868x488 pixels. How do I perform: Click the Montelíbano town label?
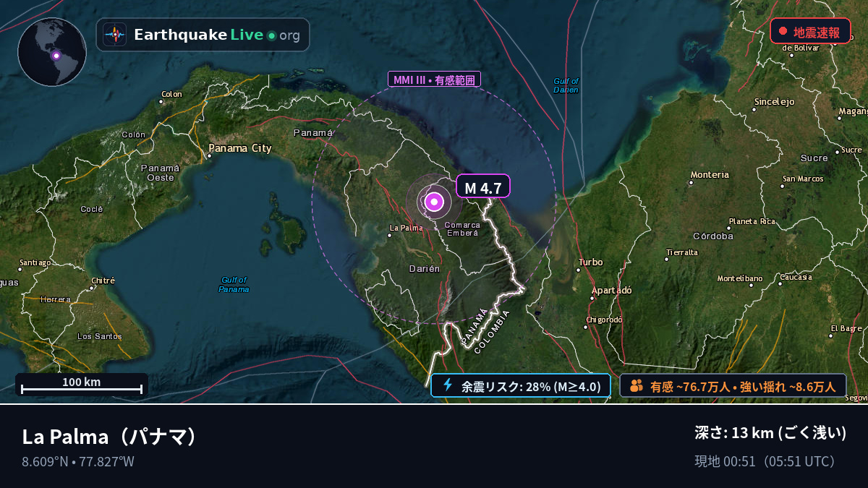740,278
